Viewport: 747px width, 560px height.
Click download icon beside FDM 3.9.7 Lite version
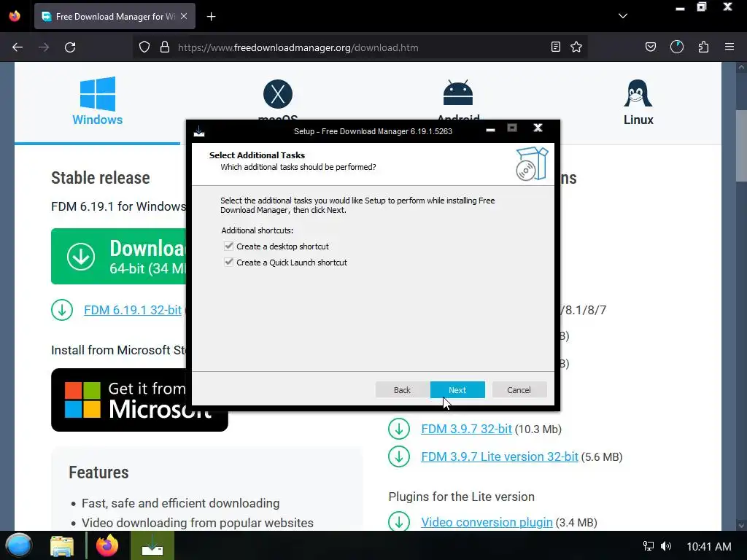click(399, 456)
